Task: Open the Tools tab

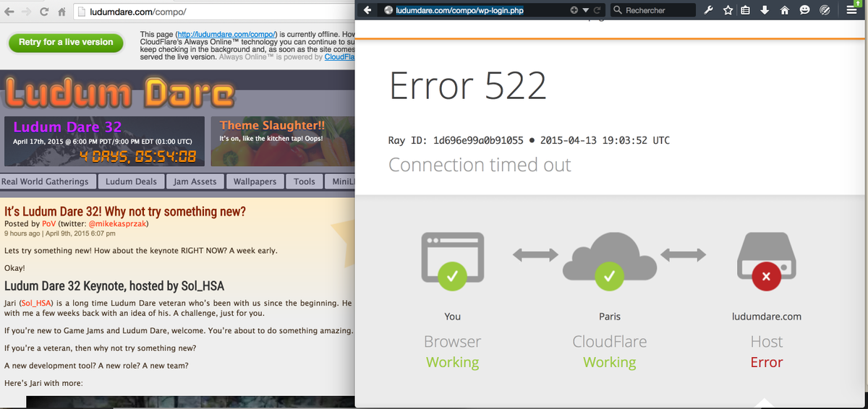Action: (305, 181)
